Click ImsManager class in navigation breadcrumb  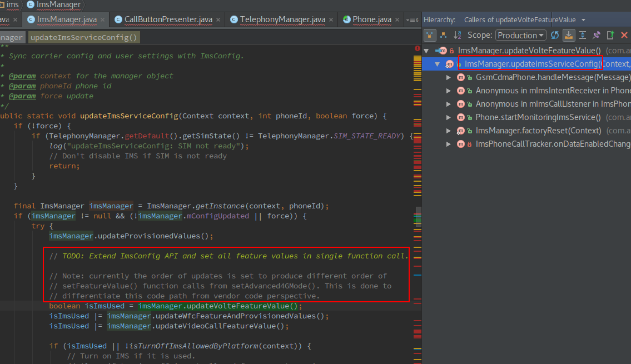54,5
